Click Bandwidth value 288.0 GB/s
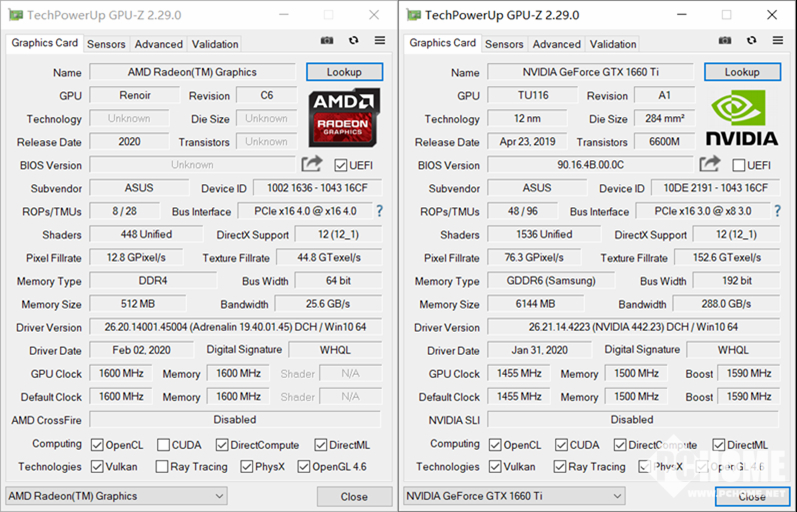Image resolution: width=797 pixels, height=512 pixels. point(726,304)
